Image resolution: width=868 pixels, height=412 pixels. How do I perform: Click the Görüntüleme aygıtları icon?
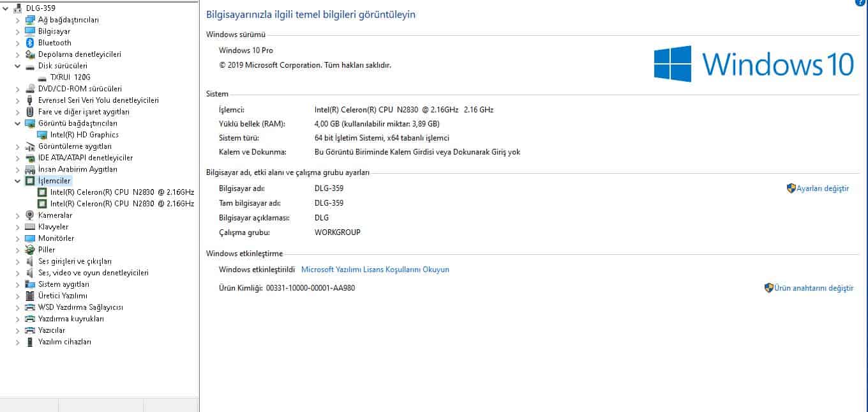(29, 146)
